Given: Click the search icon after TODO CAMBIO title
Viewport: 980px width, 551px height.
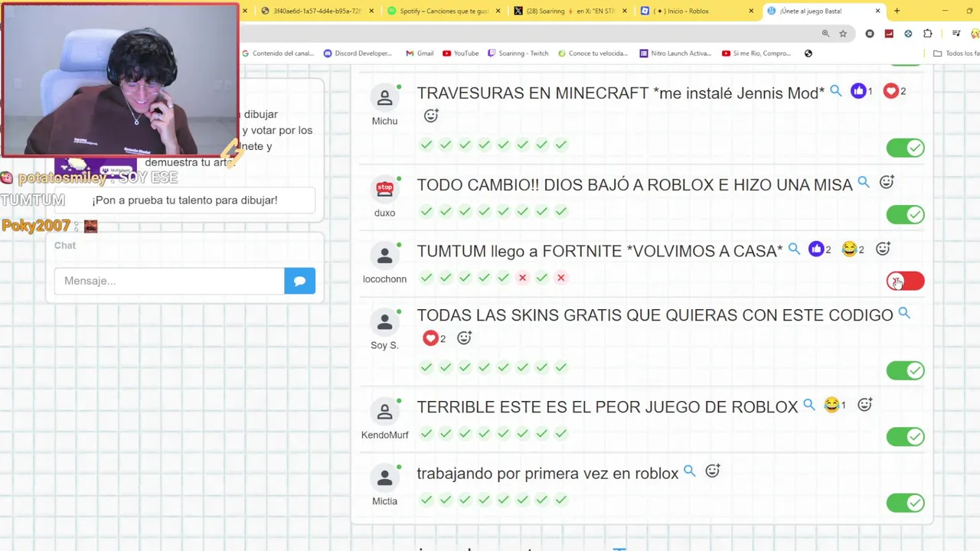Looking at the screenshot, I should pyautogui.click(x=864, y=183).
